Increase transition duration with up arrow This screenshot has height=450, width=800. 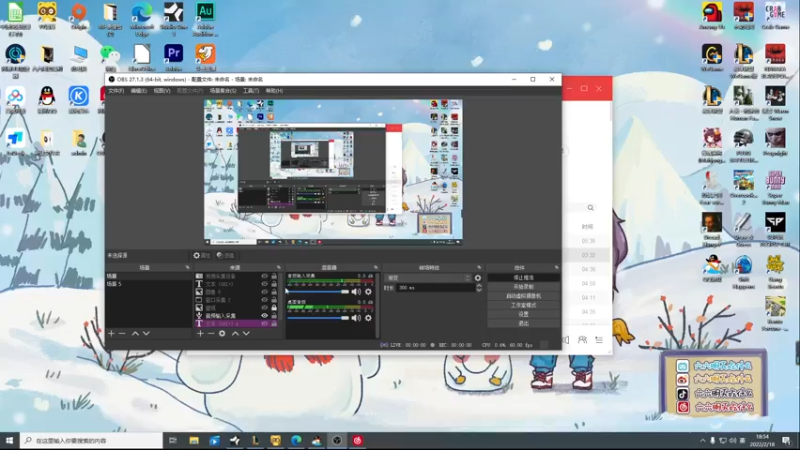[x=479, y=286]
